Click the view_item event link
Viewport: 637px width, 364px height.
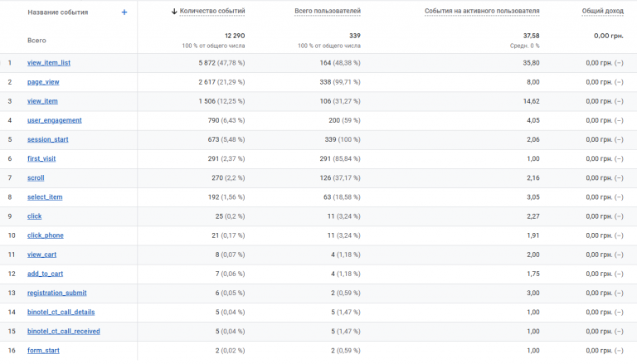click(42, 101)
